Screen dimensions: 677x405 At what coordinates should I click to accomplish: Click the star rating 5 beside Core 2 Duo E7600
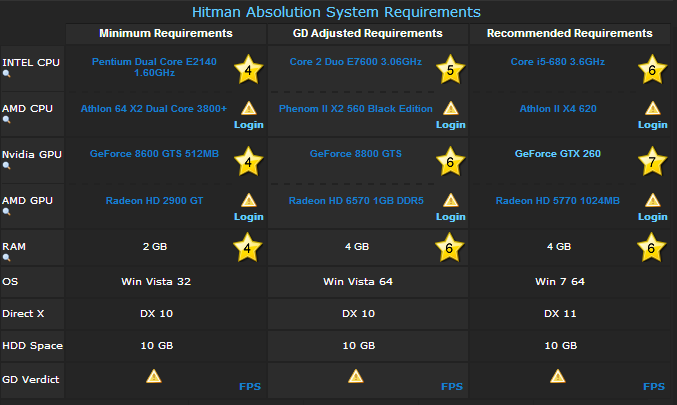[450, 69]
